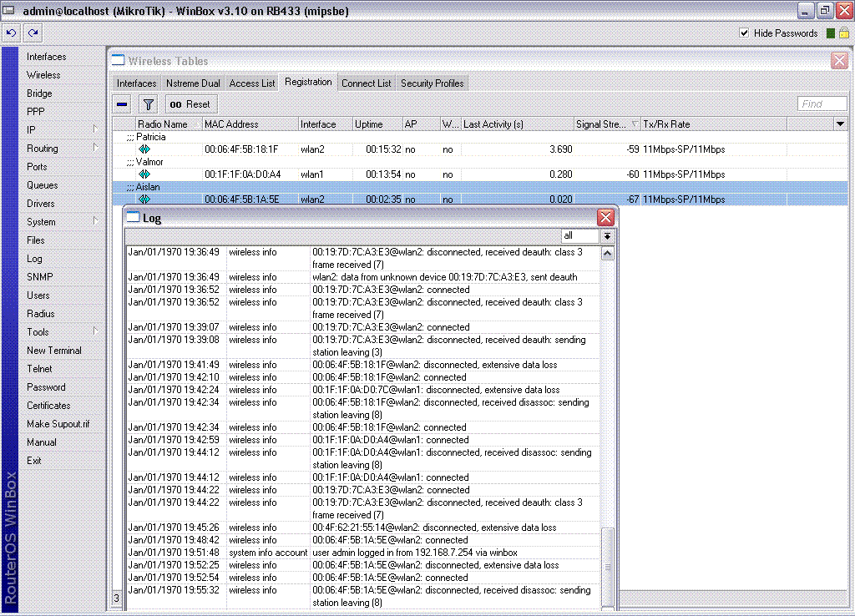Open Log in the sidebar menu
The image size is (855, 616).
click(x=34, y=259)
